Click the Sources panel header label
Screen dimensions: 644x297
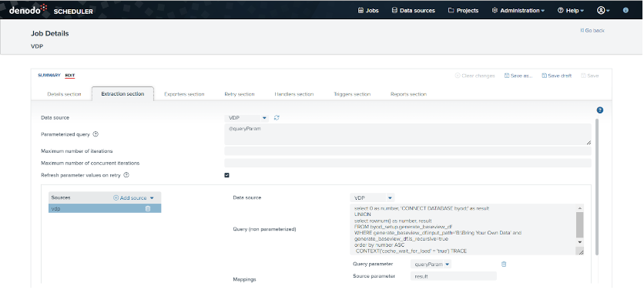coord(61,197)
